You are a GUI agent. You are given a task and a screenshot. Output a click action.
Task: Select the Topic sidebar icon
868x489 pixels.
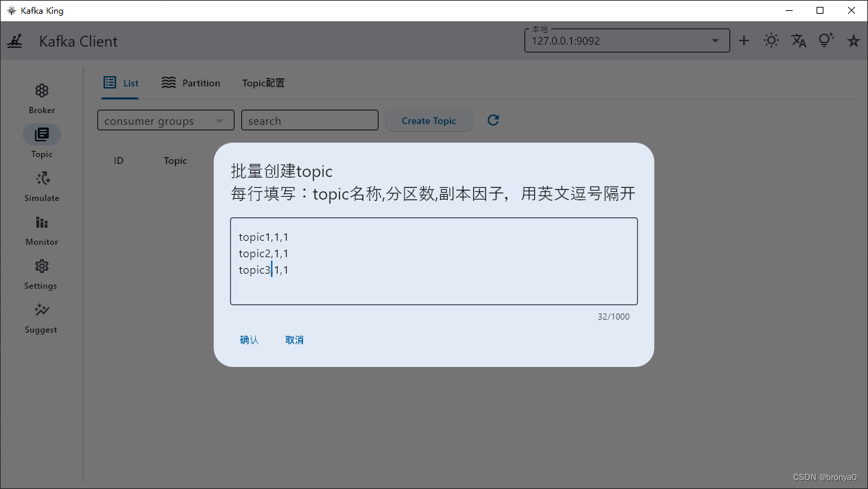click(42, 134)
